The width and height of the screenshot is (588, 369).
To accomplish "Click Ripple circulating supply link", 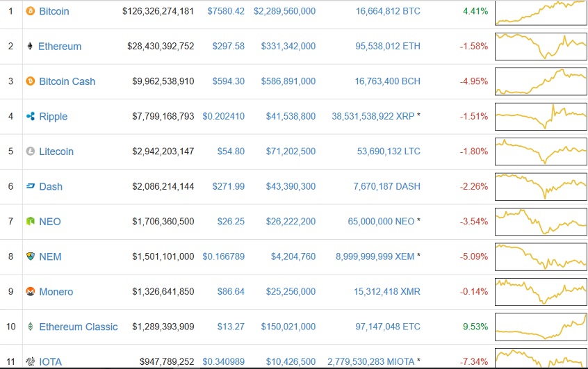I will click(373, 117).
